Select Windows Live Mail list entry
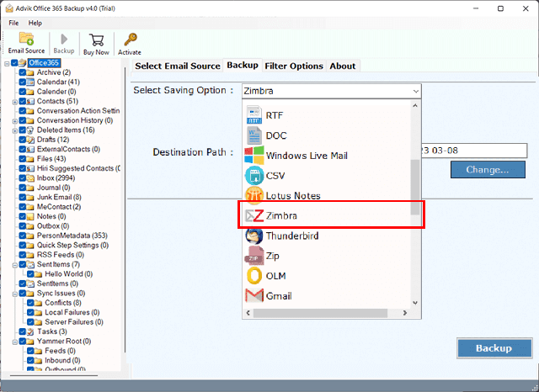 (327, 156)
